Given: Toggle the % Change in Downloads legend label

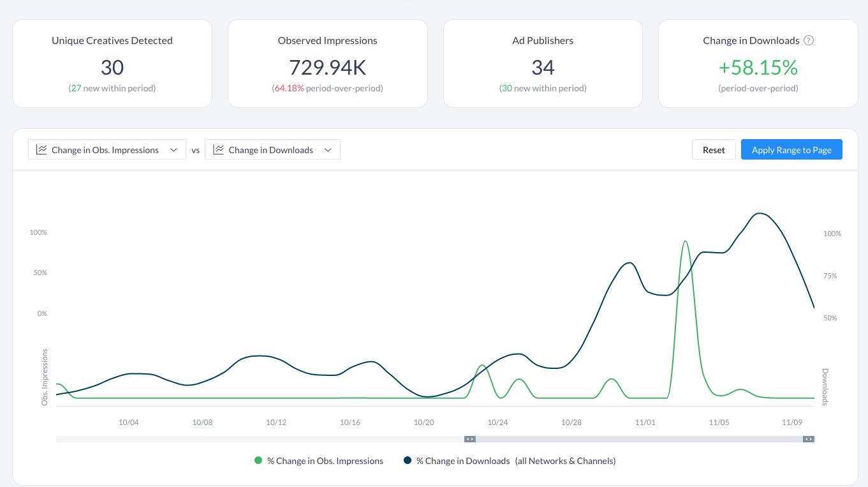Looking at the screenshot, I should pyautogui.click(x=462, y=461).
